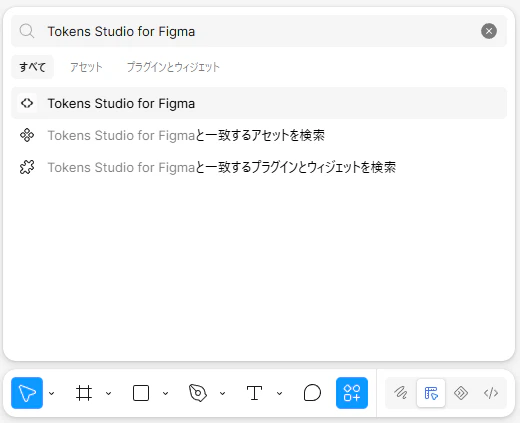Screen dimensions: 520x423
Task: Select the Text tool
Action: (x=254, y=393)
